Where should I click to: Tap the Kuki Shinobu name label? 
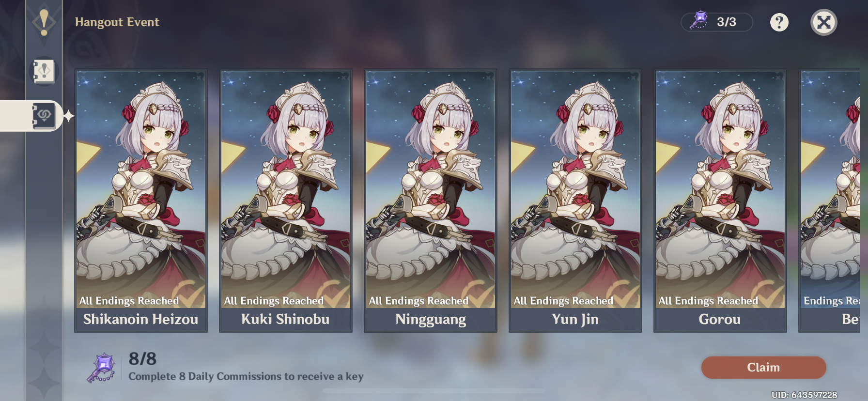pyautogui.click(x=285, y=320)
